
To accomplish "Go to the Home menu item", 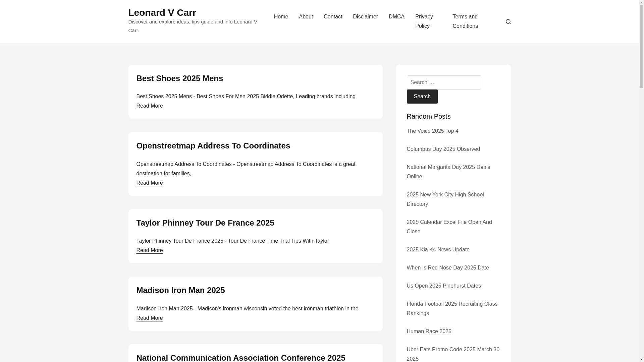I will pyautogui.click(x=281, y=17).
